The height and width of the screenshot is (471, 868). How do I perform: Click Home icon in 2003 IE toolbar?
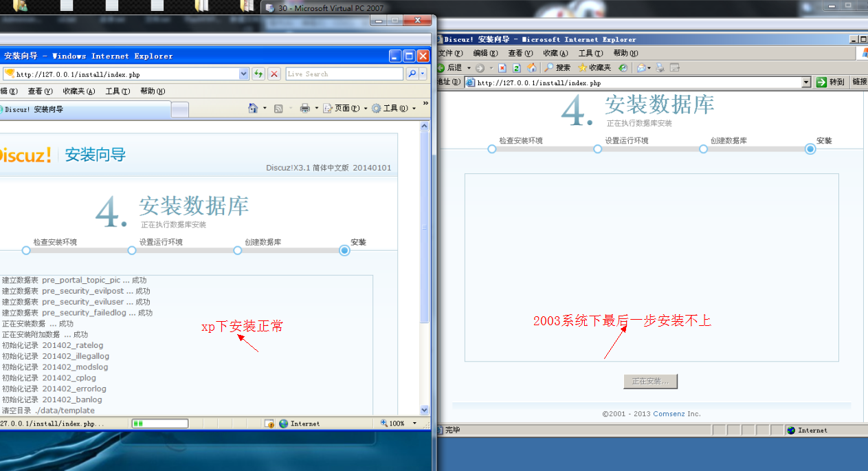tap(531, 68)
